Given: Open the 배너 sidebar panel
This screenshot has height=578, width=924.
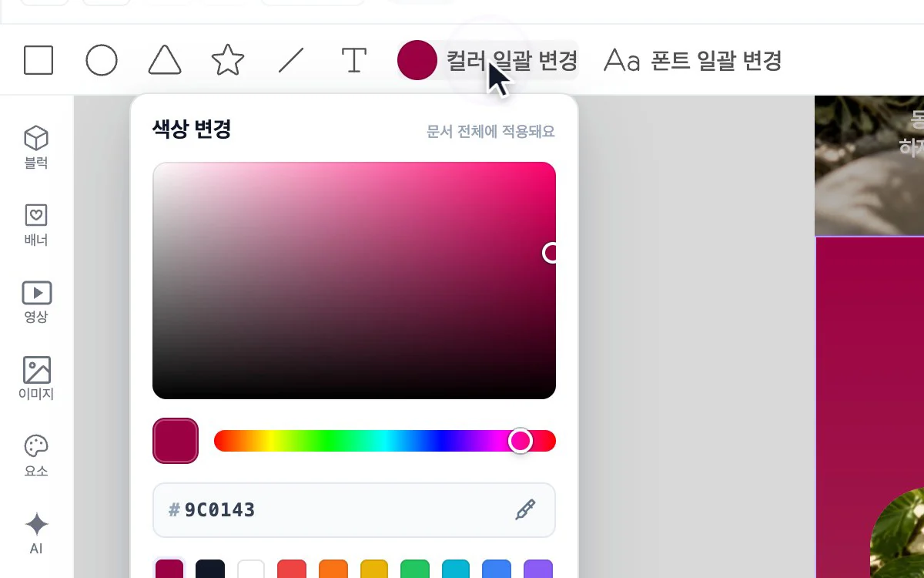Looking at the screenshot, I should coord(36,224).
